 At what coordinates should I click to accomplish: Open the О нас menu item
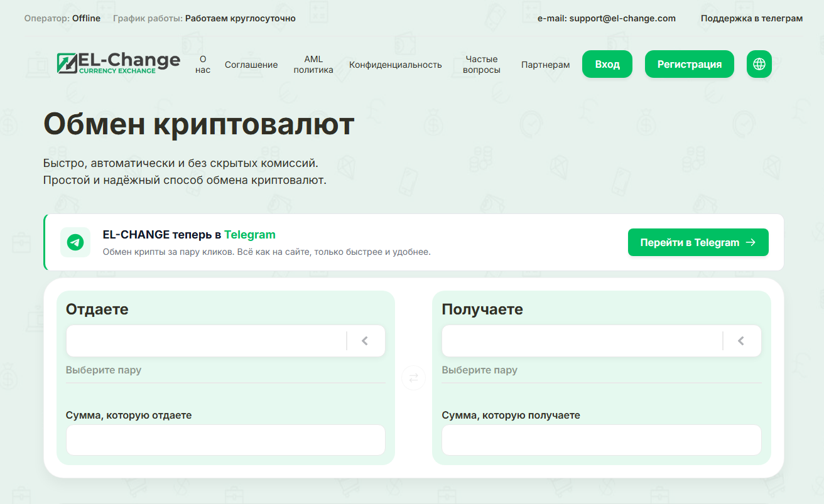203,64
